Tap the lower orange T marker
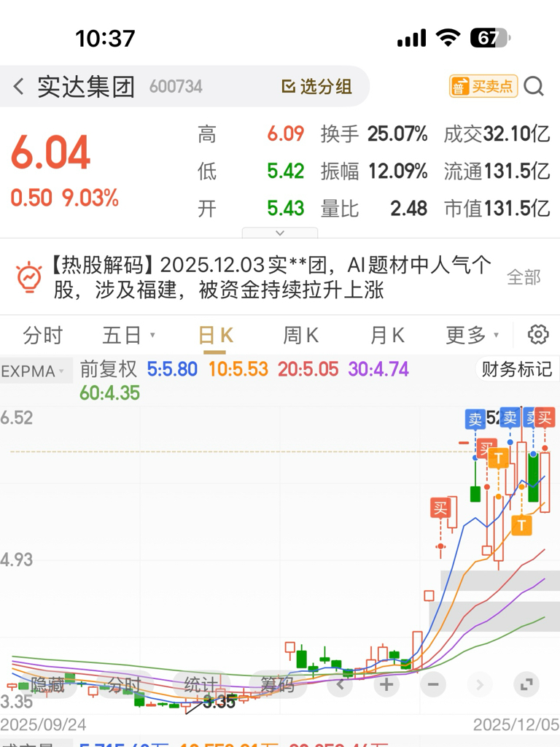 tap(521, 525)
